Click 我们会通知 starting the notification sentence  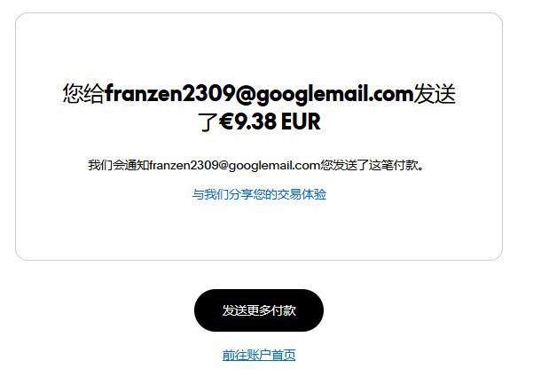click(x=119, y=165)
